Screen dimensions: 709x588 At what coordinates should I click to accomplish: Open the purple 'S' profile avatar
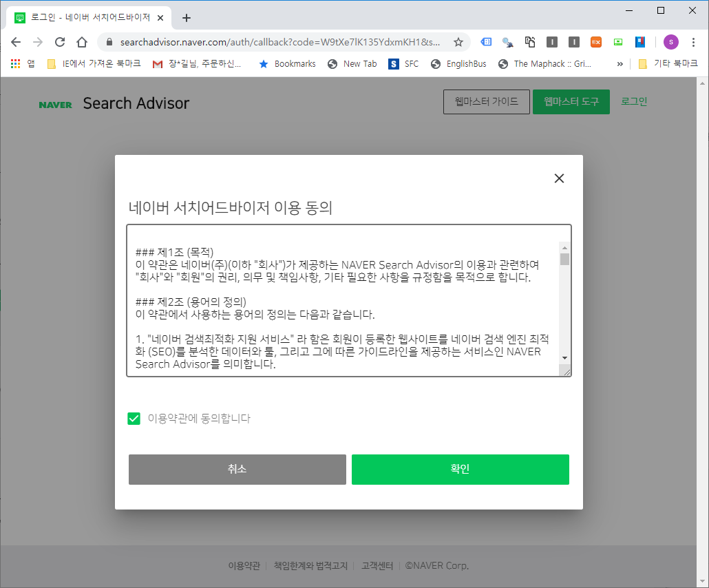point(670,42)
